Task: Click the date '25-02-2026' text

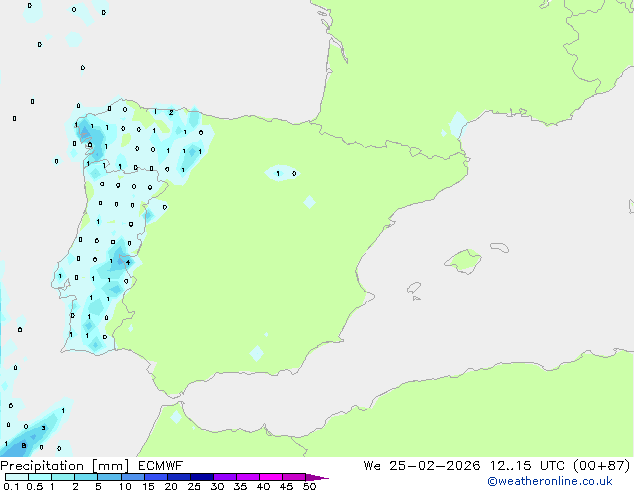Action: click(435, 466)
